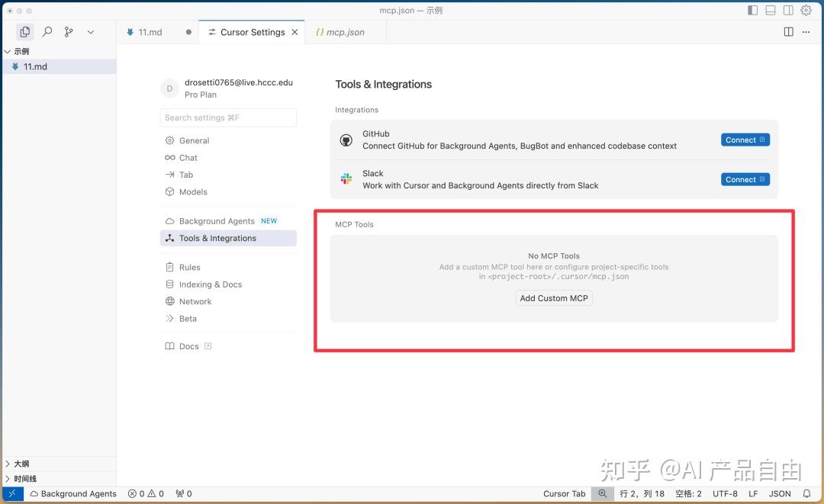Expand the activity bar overflow chevron
The width and height of the screenshot is (824, 504).
90,32
